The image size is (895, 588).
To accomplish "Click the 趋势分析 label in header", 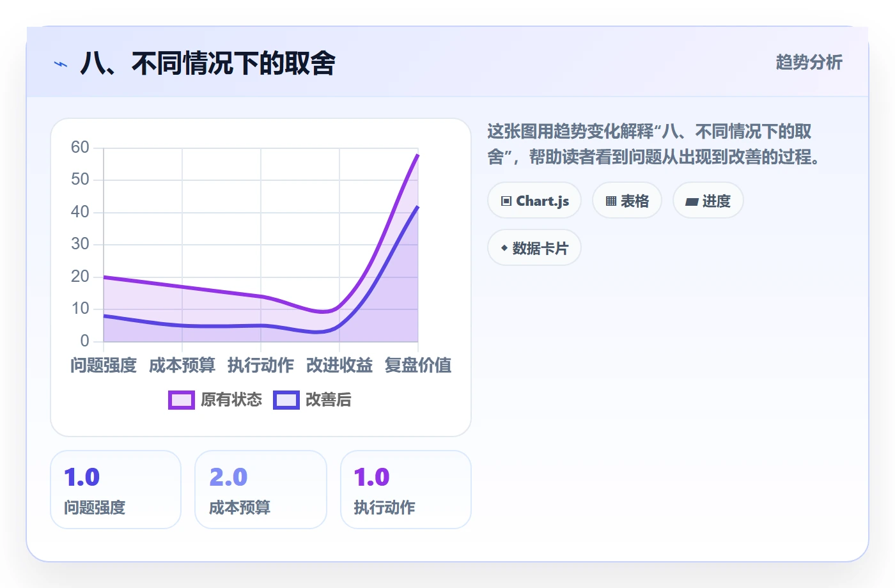I will point(809,63).
